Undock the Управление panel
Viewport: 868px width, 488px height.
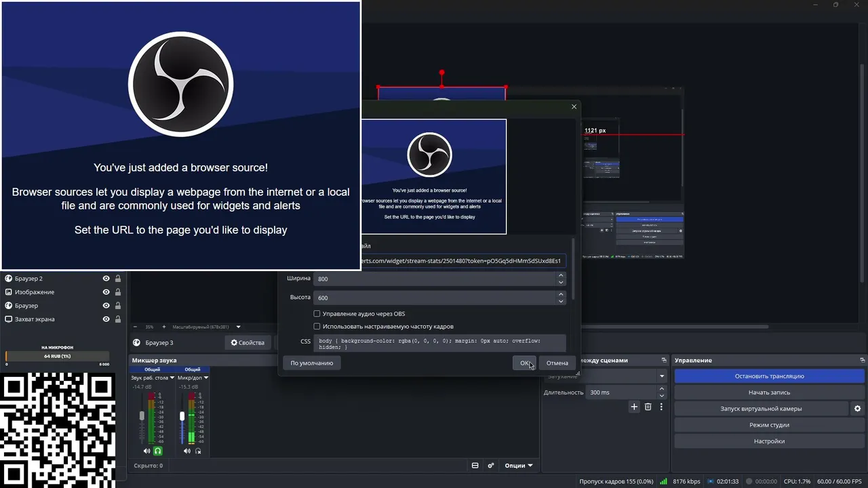(x=862, y=361)
